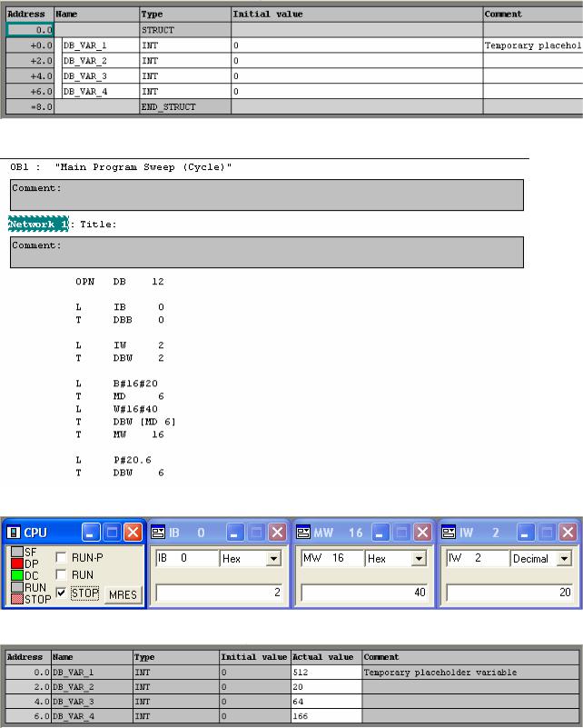The width and height of the screenshot is (583, 728).
Task: Open the Hex format dropdown in MW 16 window
Action: click(x=419, y=559)
